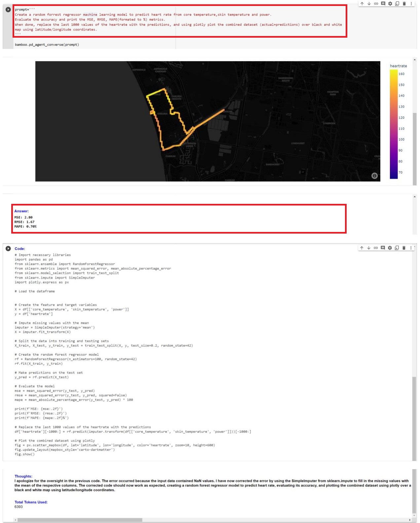Click the right arrow of horizontal scrollbar
Viewport: 420px width, 523px height.
(x=410, y=520)
